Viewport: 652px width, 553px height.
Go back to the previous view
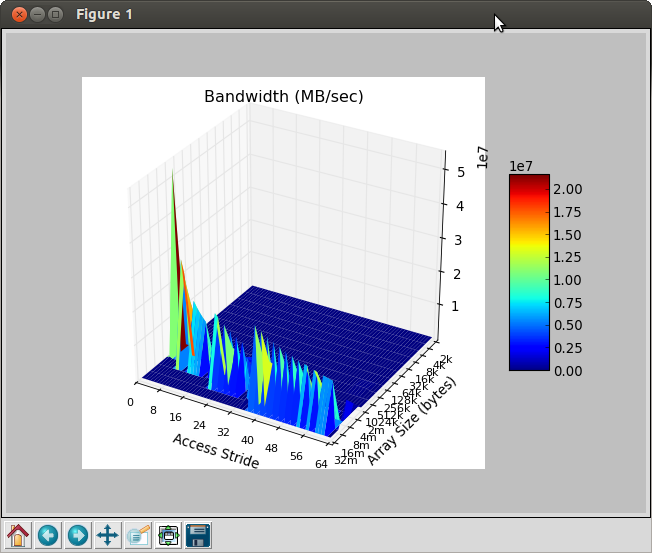[48, 535]
